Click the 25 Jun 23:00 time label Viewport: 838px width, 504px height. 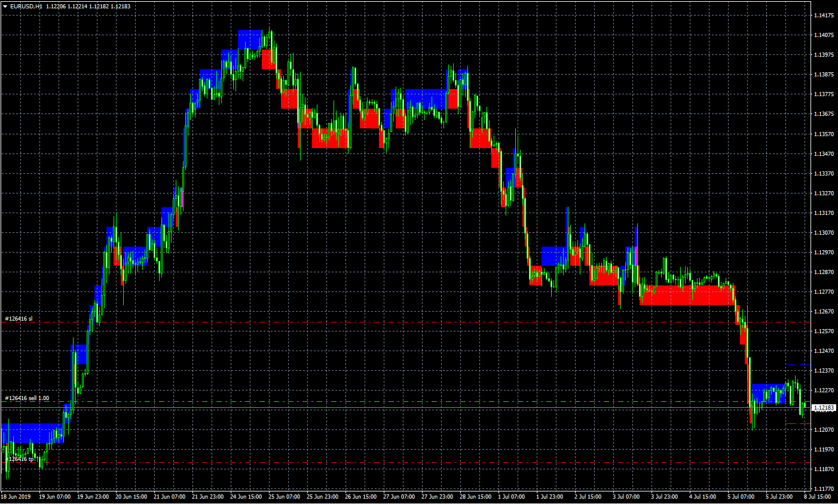pos(322,497)
